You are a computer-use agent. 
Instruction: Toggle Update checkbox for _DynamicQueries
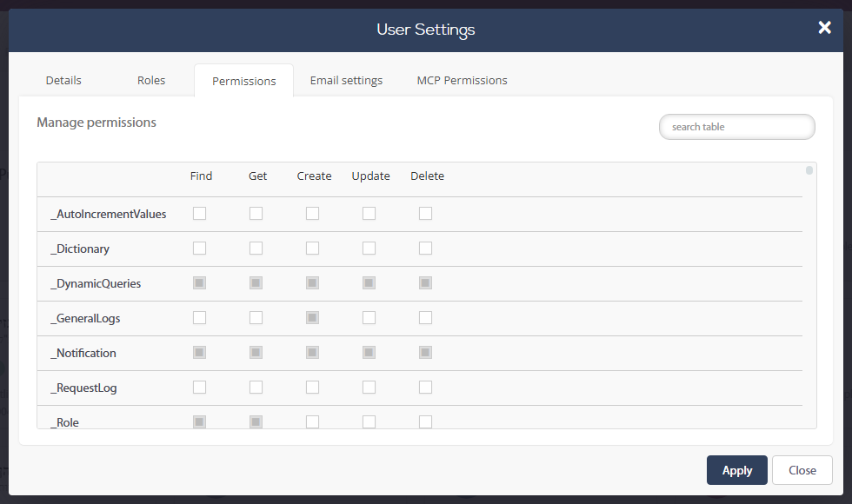369,283
